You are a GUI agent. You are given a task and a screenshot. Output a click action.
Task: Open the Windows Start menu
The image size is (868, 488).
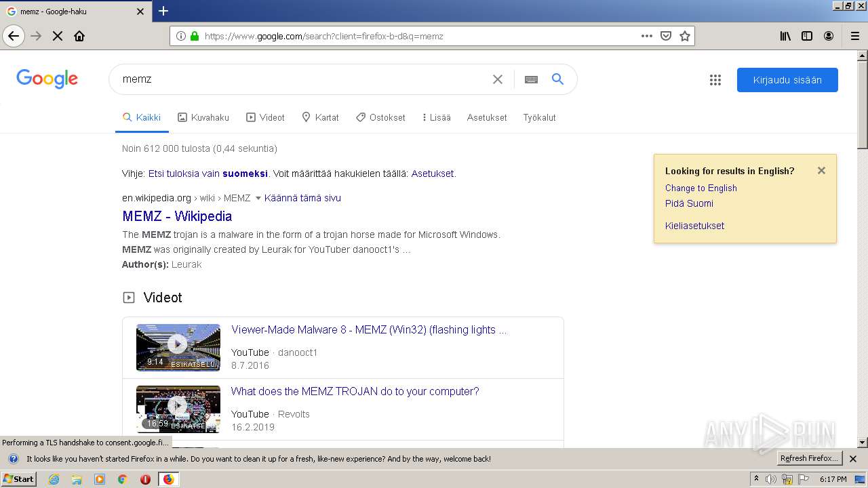tap(18, 479)
